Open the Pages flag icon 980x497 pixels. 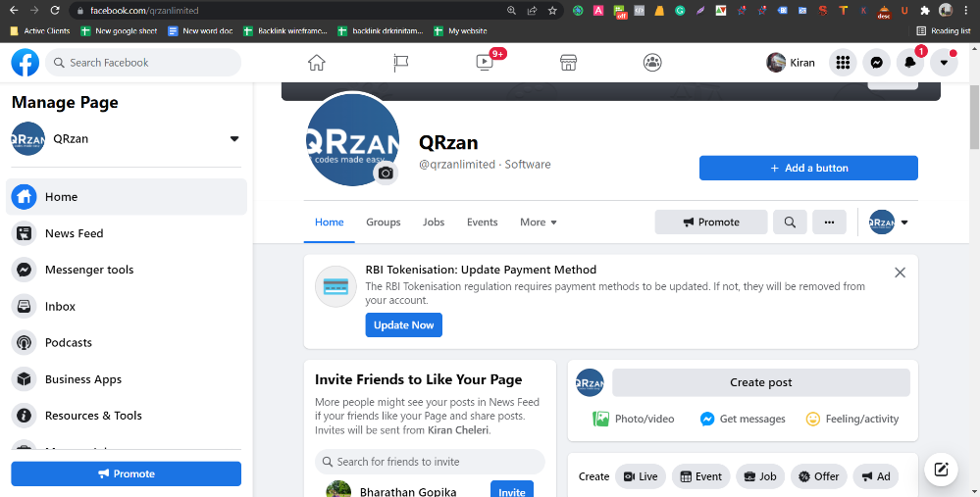[x=400, y=63]
